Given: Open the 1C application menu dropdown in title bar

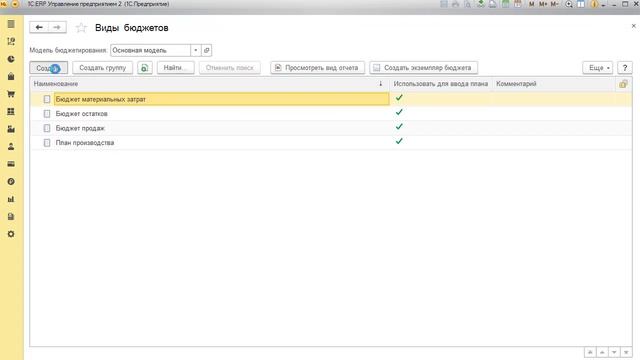Looking at the screenshot, I should click(x=15, y=4).
